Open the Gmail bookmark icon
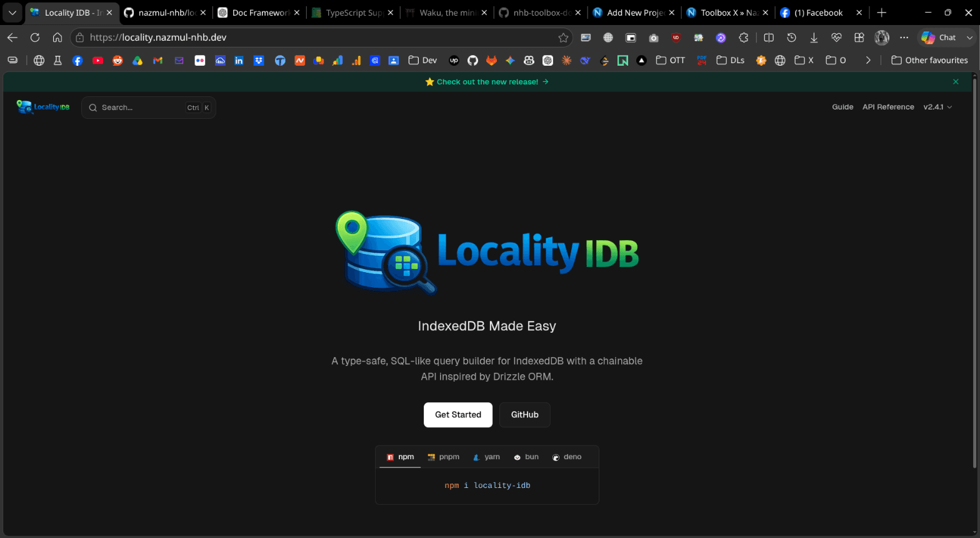The image size is (980, 538). point(157,61)
